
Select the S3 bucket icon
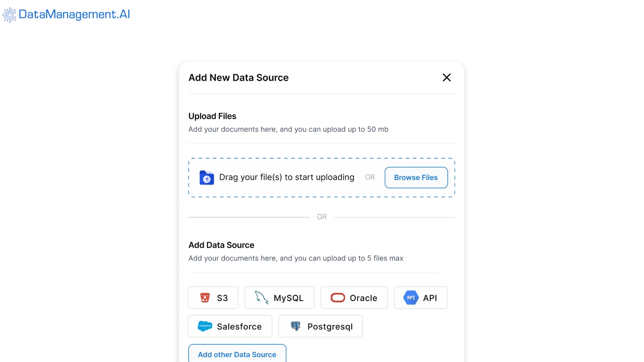pos(206,298)
